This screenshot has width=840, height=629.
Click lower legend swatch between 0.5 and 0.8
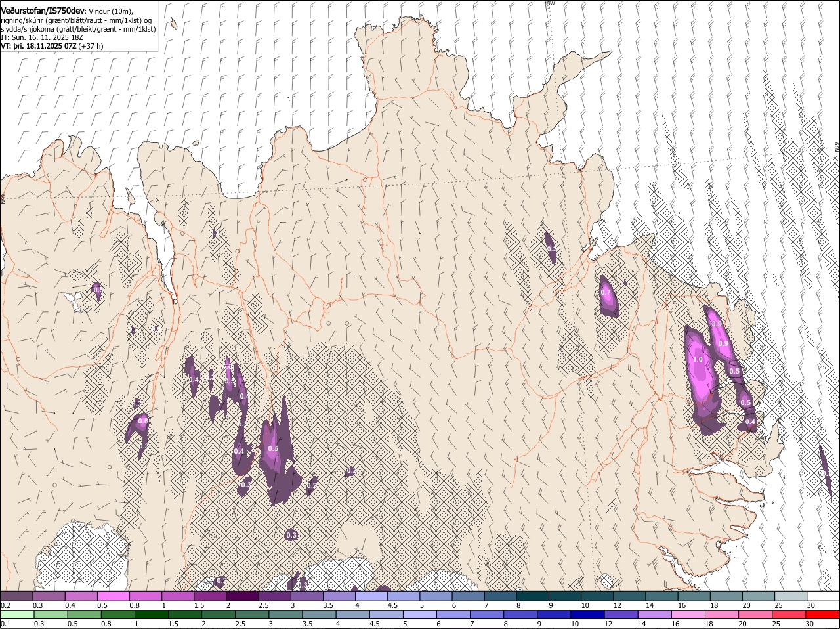84,615
